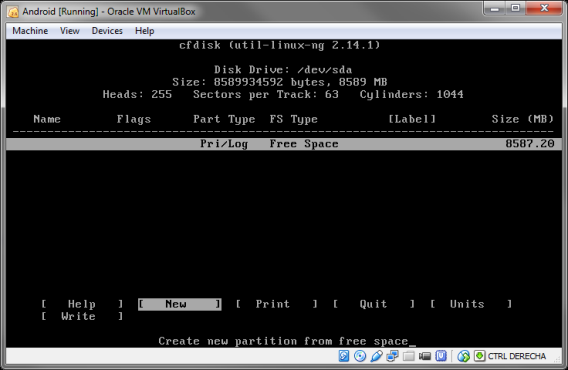Click the 'Cylinders: 1044' text

point(412,95)
